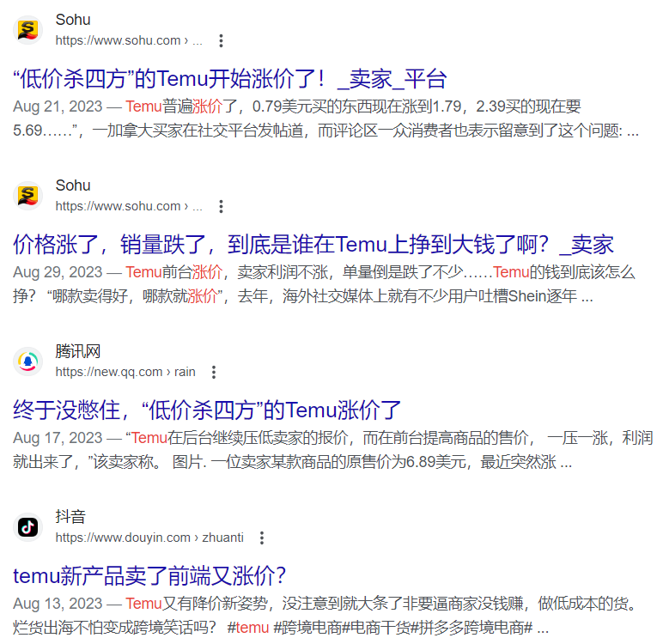Click the 腾讯网 site name
The width and height of the screenshot is (663, 644).
[78, 351]
